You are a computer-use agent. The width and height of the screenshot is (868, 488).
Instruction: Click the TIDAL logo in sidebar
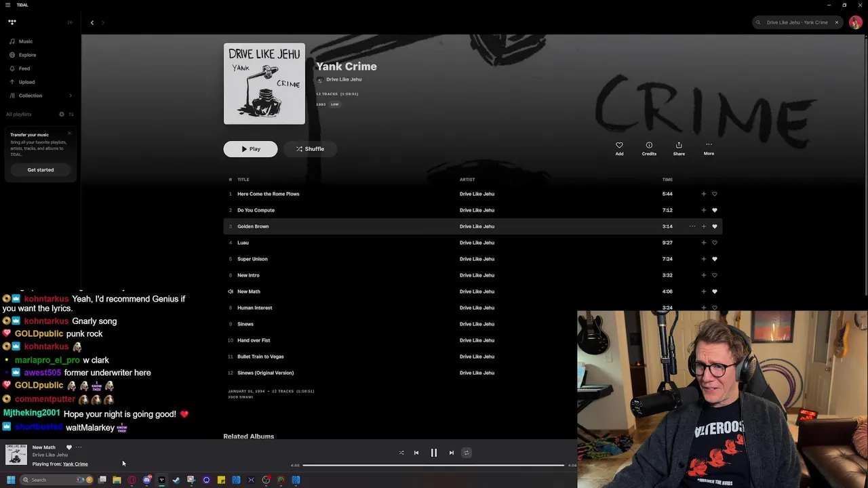coord(12,22)
